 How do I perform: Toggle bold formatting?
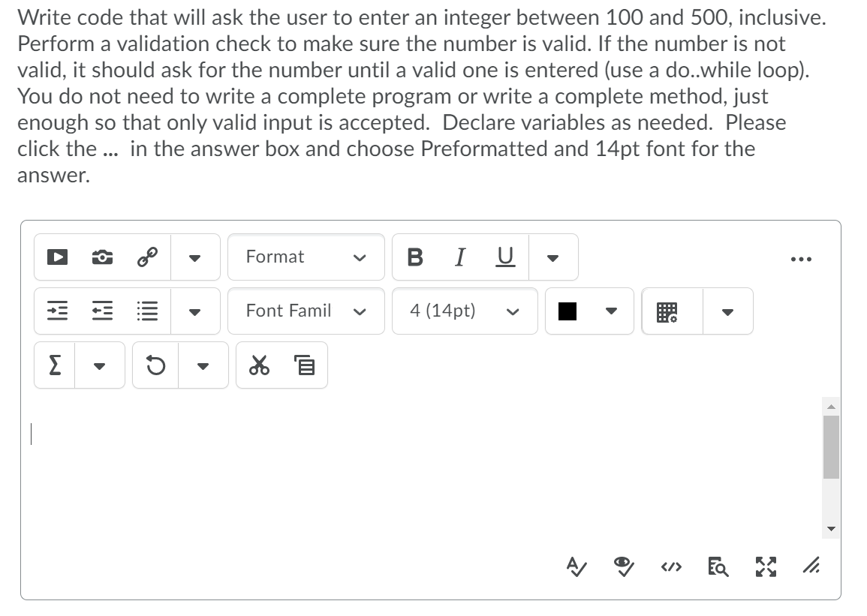(413, 257)
